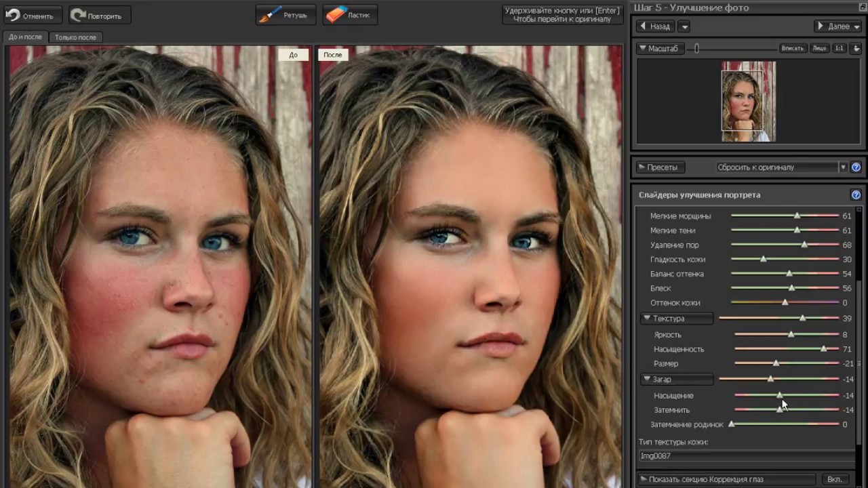
Task: Open help for Слайдеры улучшения портрета
Action: coord(856,195)
